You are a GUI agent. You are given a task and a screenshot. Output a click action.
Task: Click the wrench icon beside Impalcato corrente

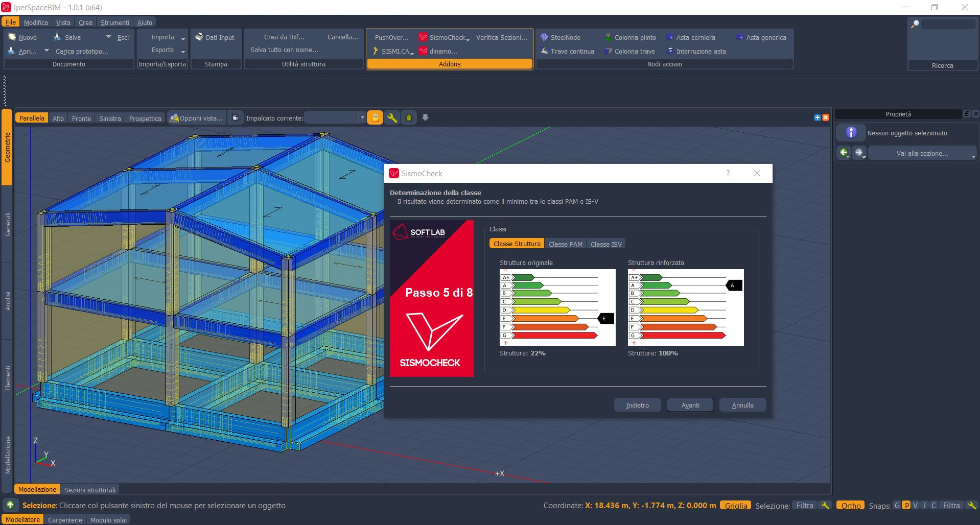click(x=392, y=118)
